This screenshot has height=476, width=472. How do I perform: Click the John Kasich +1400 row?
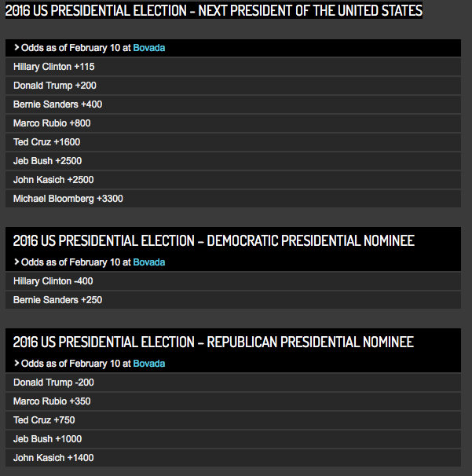233,458
